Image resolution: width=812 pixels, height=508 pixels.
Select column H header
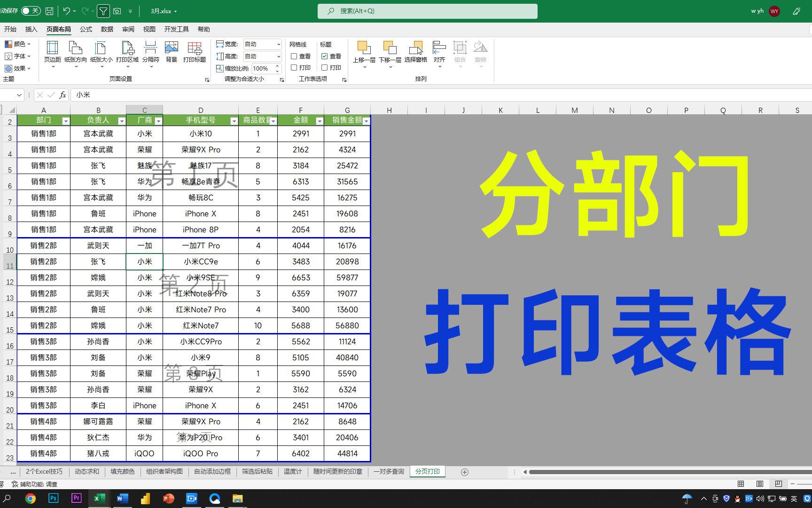(x=389, y=110)
